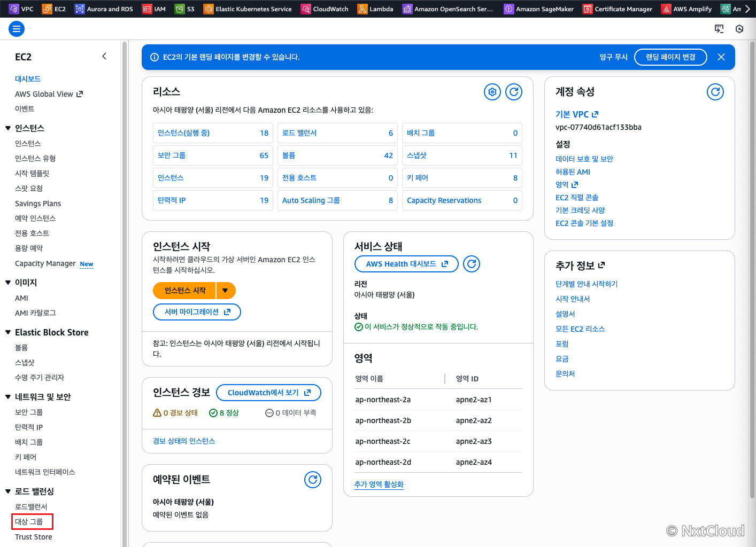Open Amazon SageMaker shortcut

click(539, 9)
